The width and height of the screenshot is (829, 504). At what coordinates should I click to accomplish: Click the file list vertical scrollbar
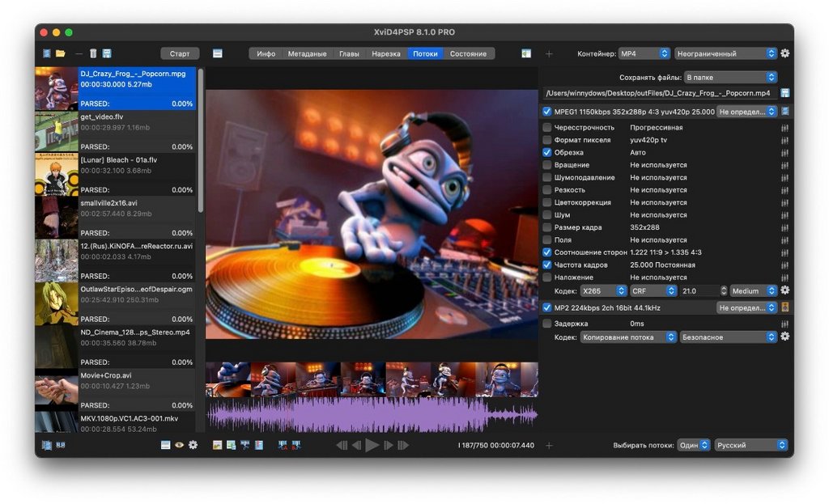201,141
